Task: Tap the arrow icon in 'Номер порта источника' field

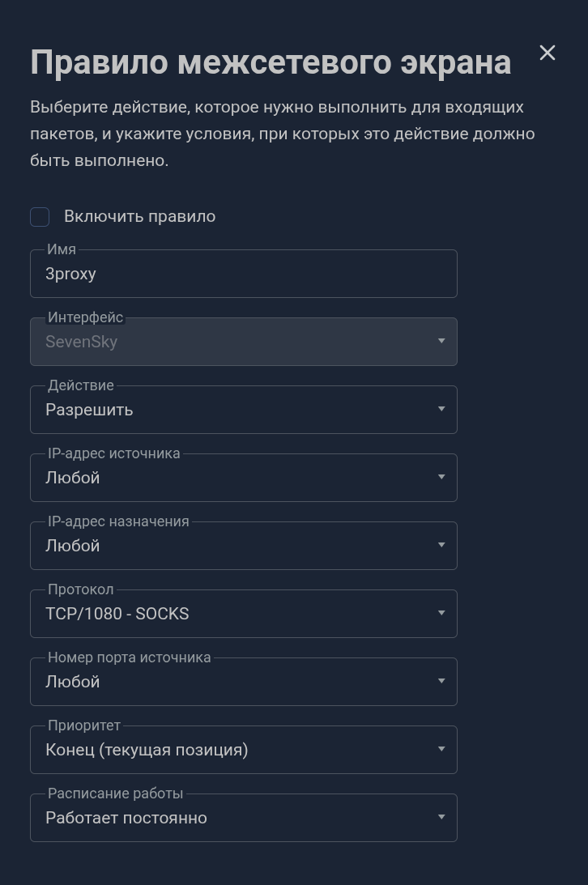Action: [x=441, y=681]
